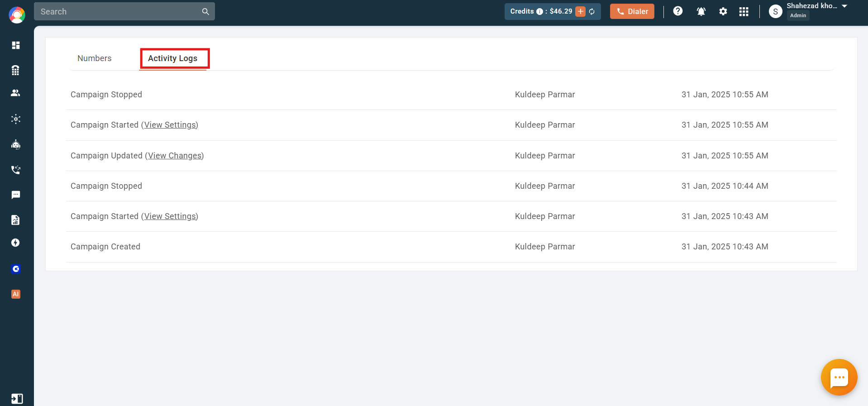Open the dashboard icon in sidebar
This screenshot has width=868, height=406.
pos(16,45)
